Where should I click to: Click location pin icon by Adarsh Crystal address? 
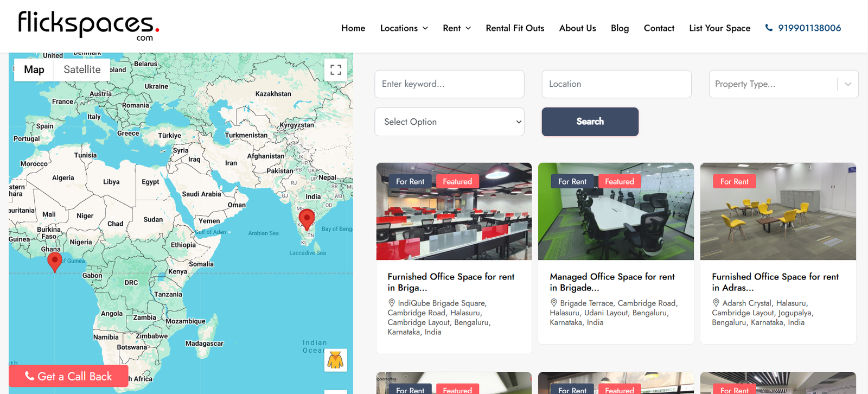716,303
